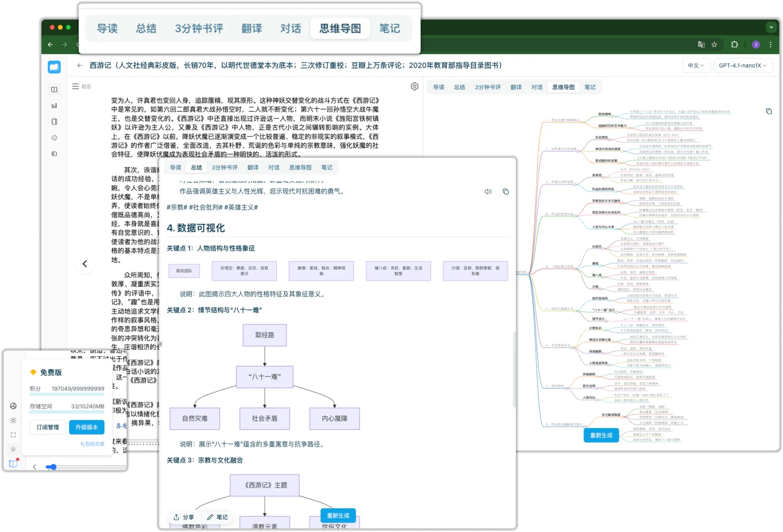Image resolution: width=783 pixels, height=532 pixels.
Task: Open 中文 language dropdown
Action: tap(696, 66)
